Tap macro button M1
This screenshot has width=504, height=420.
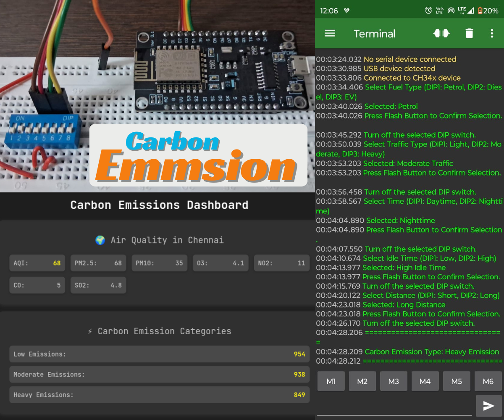coord(331,381)
